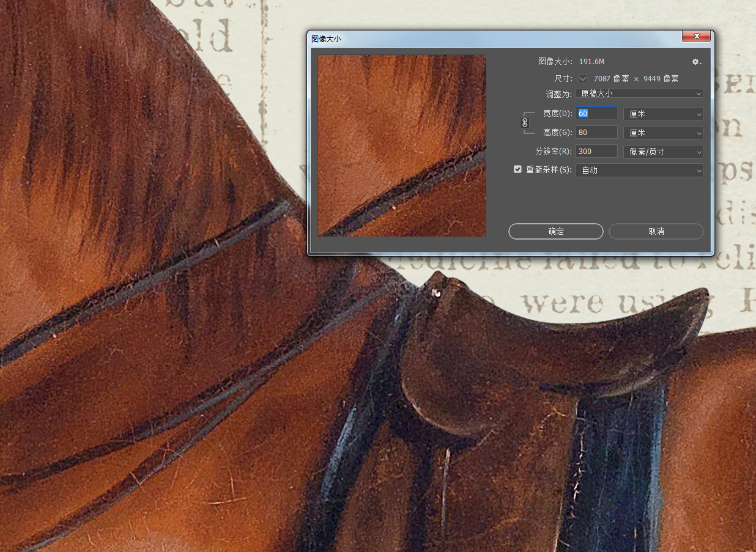Image resolution: width=756 pixels, height=552 pixels.
Task: Cancel with the 取消 button
Action: tap(656, 232)
